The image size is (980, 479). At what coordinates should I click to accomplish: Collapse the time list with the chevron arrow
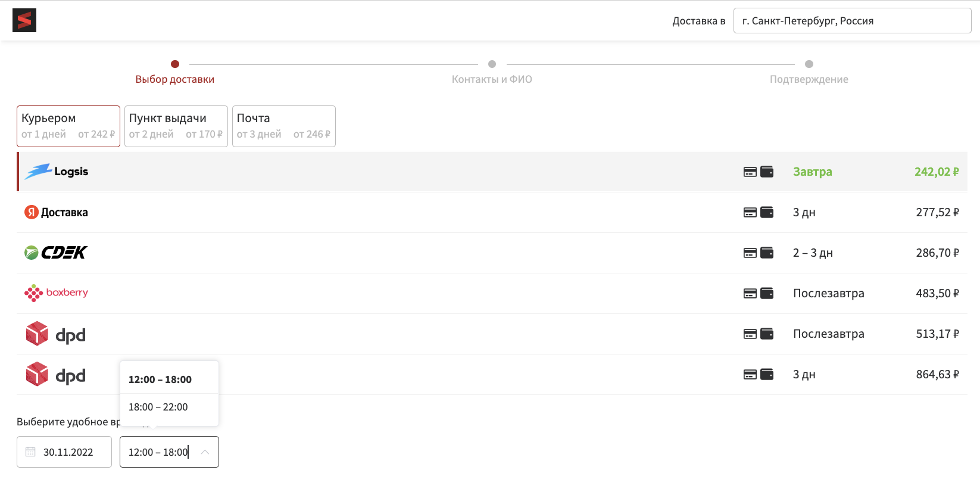pyautogui.click(x=205, y=452)
